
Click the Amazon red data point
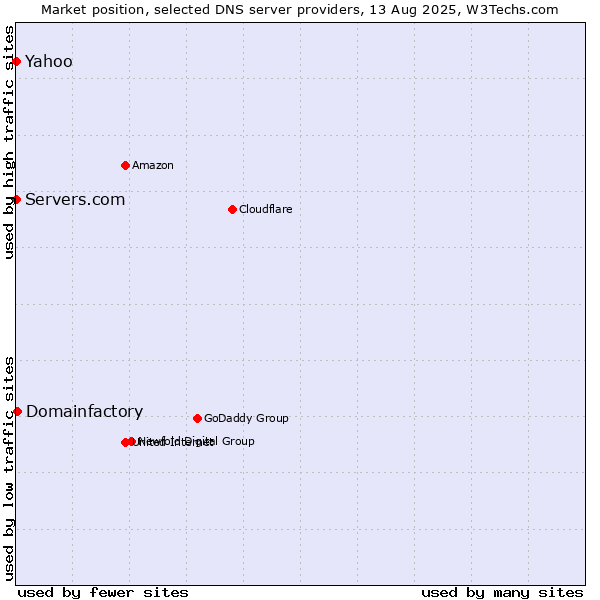[126, 166]
